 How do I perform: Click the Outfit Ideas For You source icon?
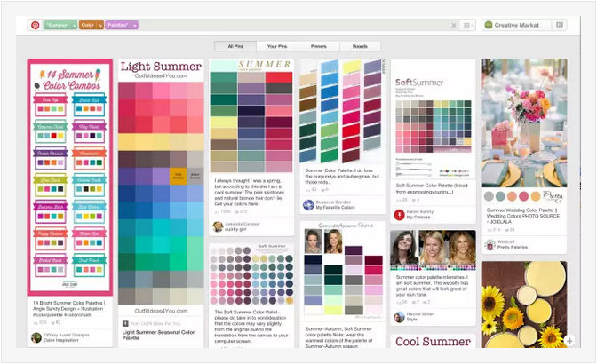tap(125, 324)
